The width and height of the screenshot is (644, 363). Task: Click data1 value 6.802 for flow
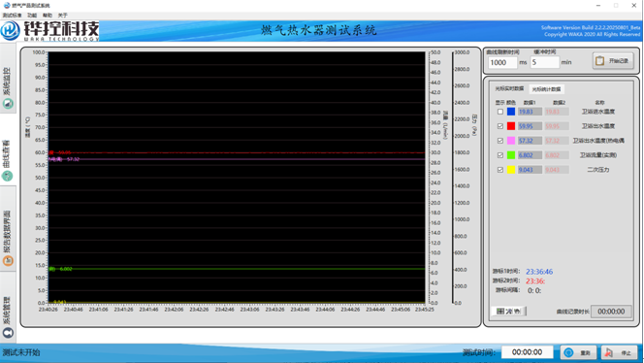pos(530,155)
